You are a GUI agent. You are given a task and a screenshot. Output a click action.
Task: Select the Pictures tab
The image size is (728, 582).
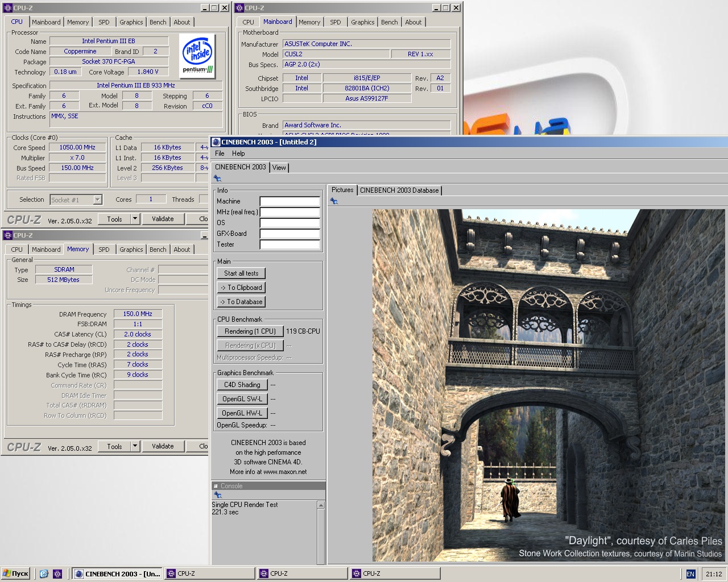tap(342, 190)
